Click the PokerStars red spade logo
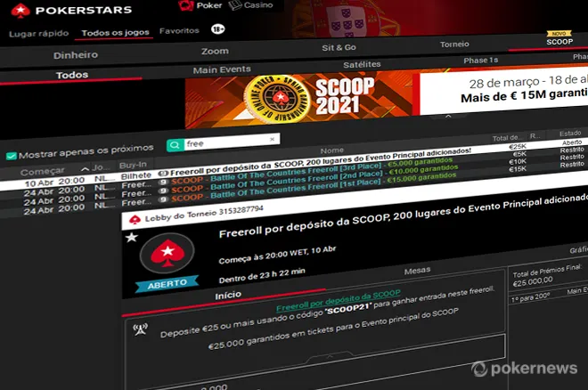The image size is (588, 390). pyautogui.click(x=20, y=11)
